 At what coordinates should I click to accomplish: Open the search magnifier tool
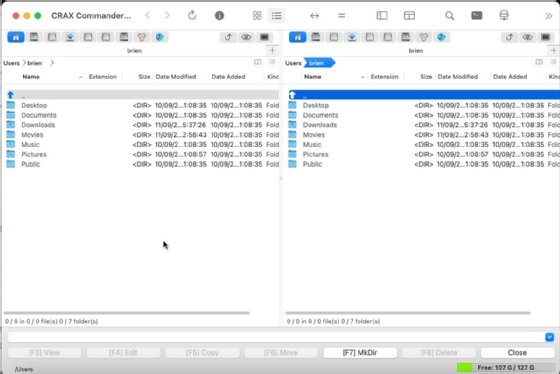(x=450, y=15)
